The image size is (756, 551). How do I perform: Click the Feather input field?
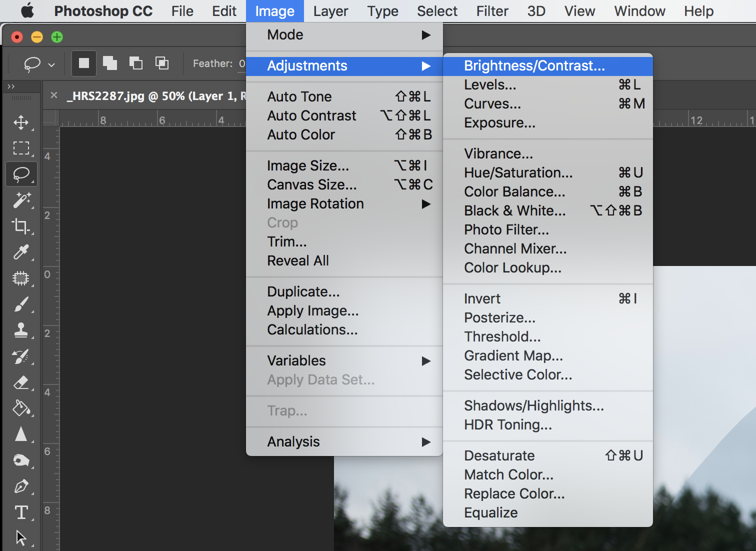(241, 63)
